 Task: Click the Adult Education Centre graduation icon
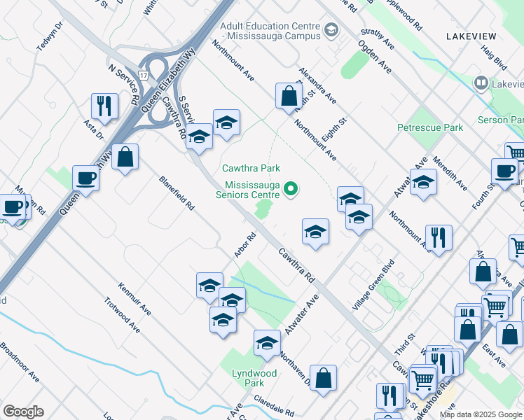click(331, 31)
